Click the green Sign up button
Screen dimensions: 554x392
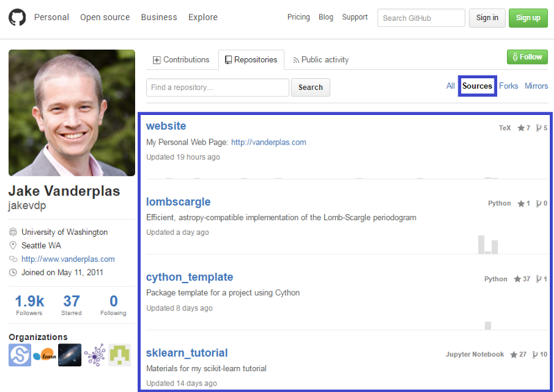[528, 18]
